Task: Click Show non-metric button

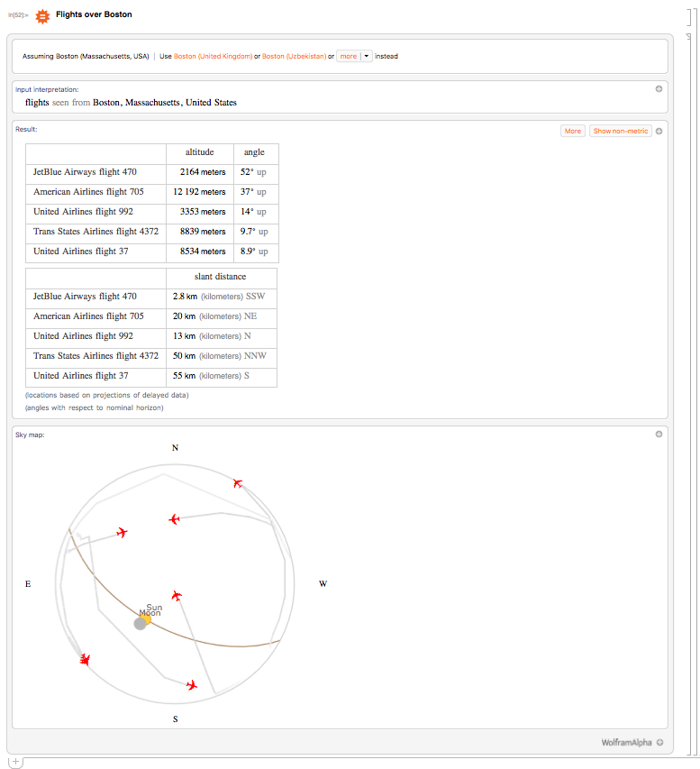Action: pyautogui.click(x=621, y=131)
